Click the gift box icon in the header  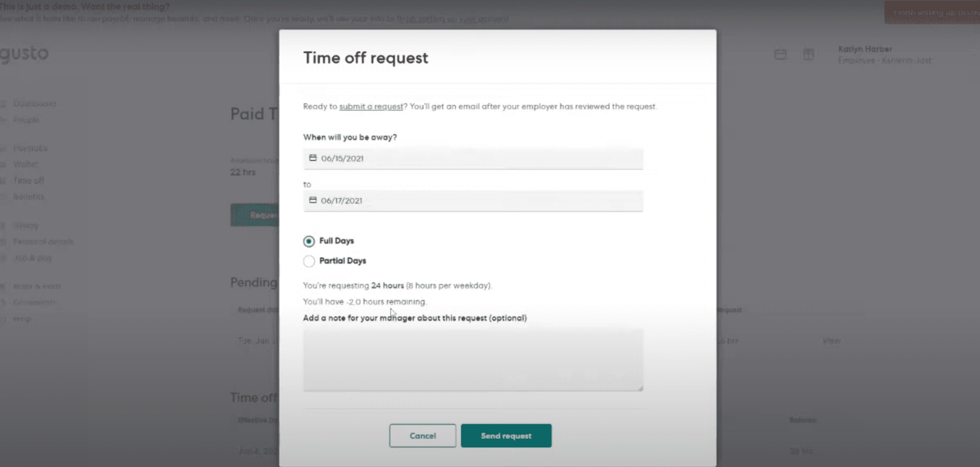tap(809, 54)
